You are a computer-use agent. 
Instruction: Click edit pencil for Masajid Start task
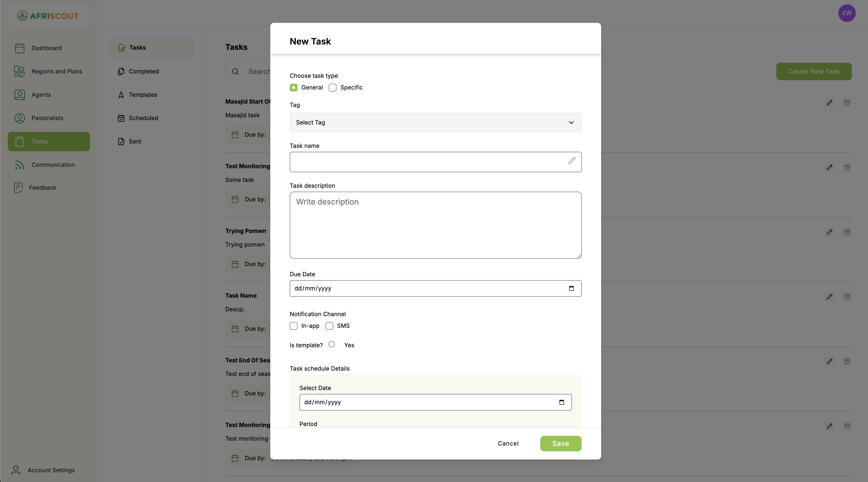point(829,102)
